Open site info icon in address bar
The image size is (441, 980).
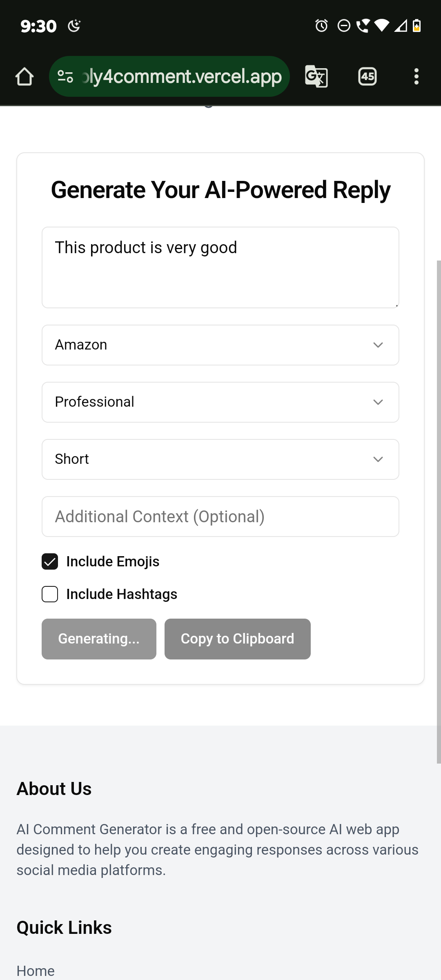pyautogui.click(x=65, y=76)
